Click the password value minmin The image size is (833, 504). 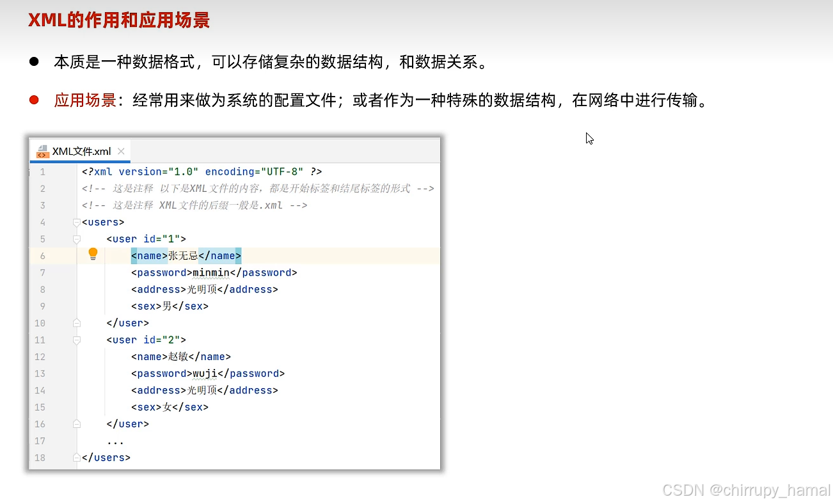(211, 272)
